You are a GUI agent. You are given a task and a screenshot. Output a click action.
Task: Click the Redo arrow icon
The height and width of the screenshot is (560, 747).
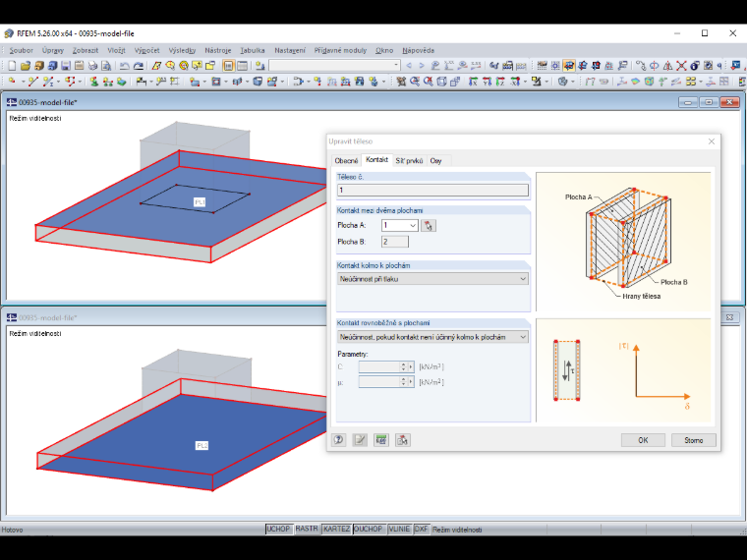[139, 66]
